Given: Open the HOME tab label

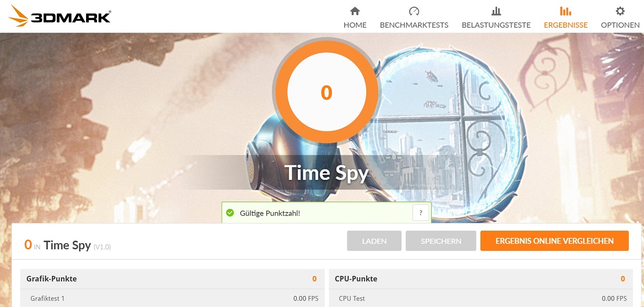Looking at the screenshot, I should coord(355,25).
